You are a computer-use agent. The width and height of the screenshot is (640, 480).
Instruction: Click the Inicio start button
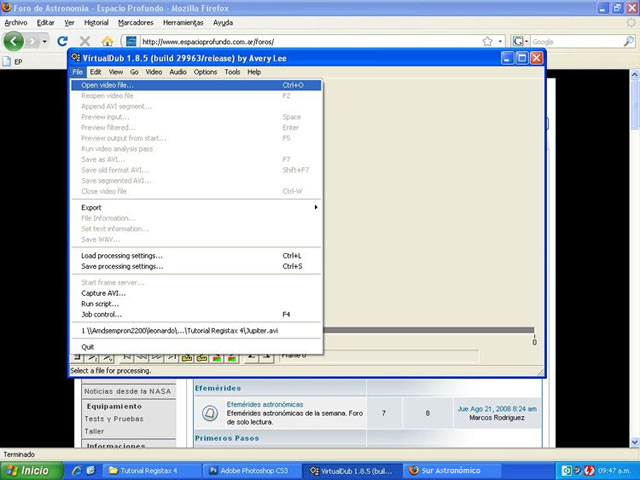28,470
